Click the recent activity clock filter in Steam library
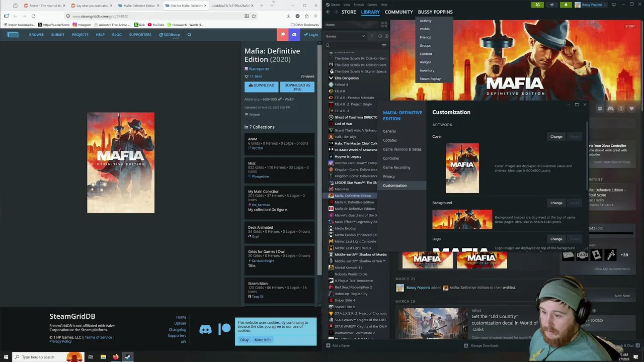Viewport: 644px width, 362px height. [380, 36]
